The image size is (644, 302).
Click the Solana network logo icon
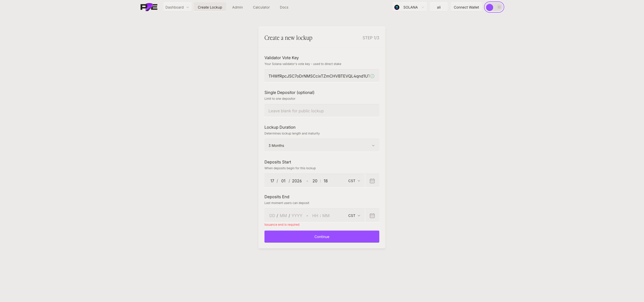coord(397,7)
